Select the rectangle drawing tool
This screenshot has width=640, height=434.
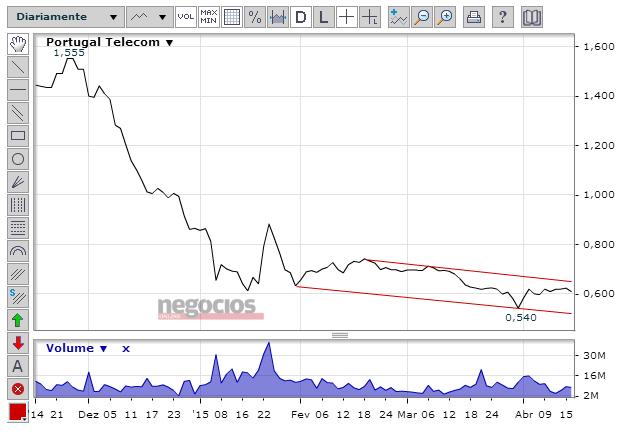pyautogui.click(x=18, y=136)
